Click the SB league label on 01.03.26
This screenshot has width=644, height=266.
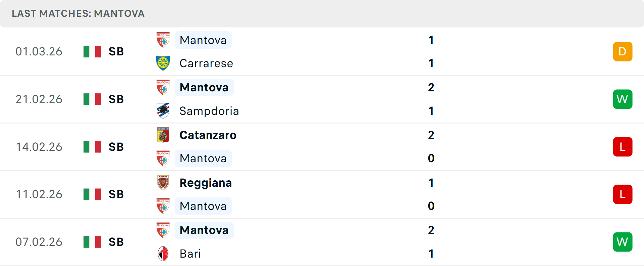[x=116, y=52]
